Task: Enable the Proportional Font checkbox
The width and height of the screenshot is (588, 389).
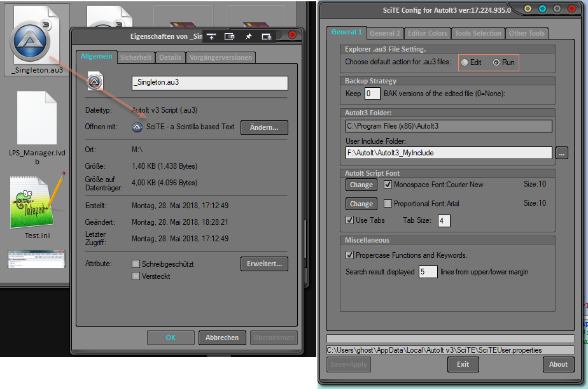Action: coord(388,204)
